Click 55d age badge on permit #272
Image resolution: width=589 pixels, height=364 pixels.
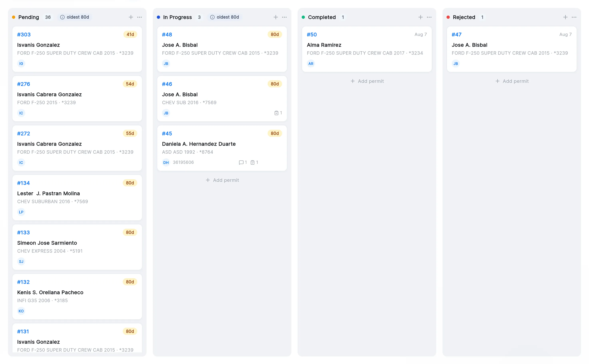(x=130, y=133)
